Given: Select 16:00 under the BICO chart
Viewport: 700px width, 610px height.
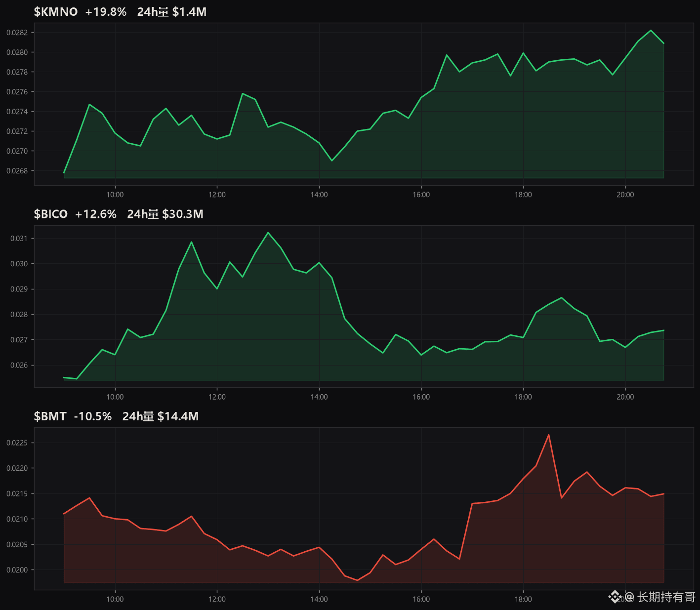Looking at the screenshot, I should [421, 397].
